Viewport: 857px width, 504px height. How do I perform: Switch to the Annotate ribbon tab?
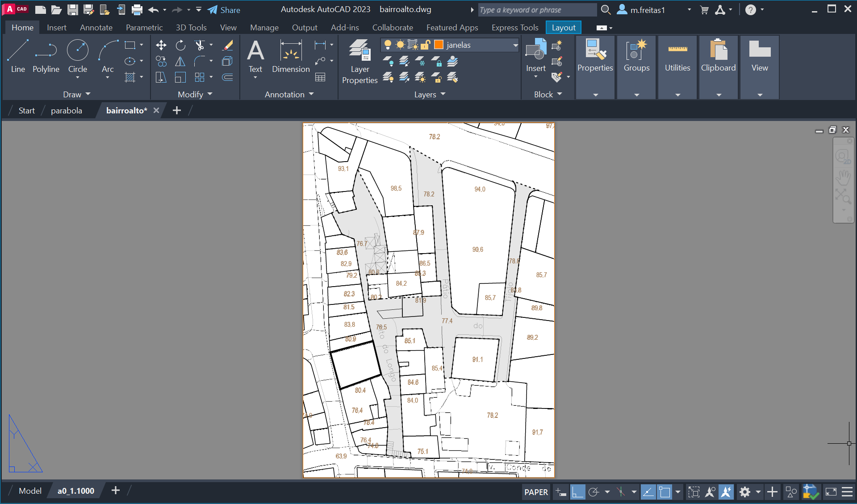click(x=96, y=28)
